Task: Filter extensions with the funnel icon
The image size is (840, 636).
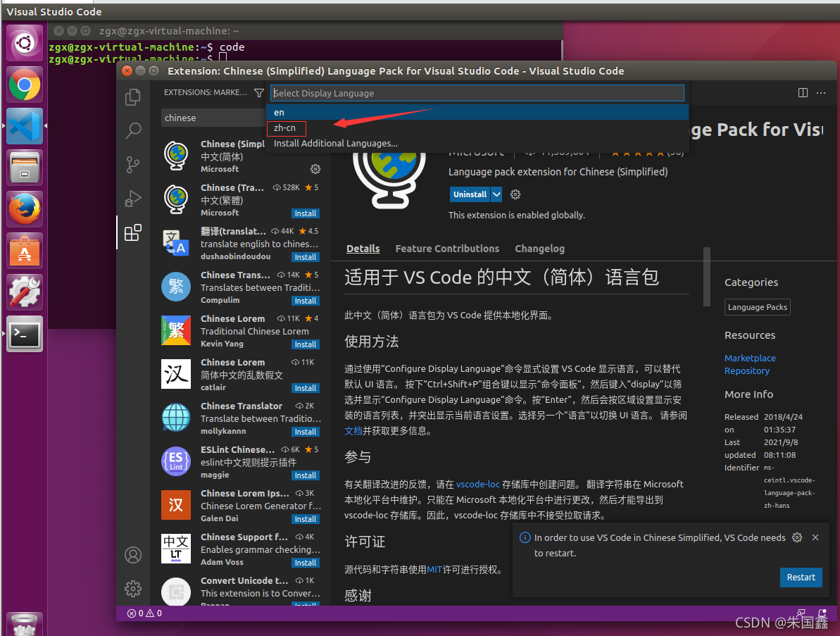Action: pyautogui.click(x=258, y=93)
